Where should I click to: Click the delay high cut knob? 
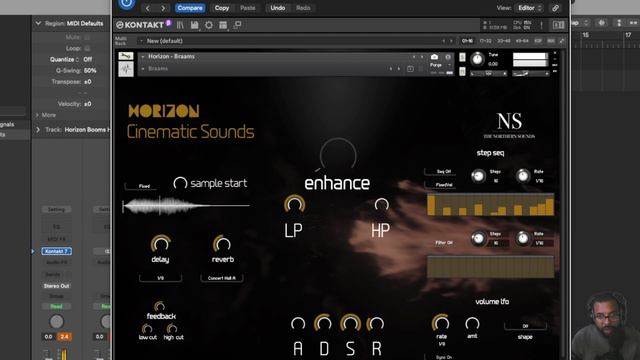(172, 329)
